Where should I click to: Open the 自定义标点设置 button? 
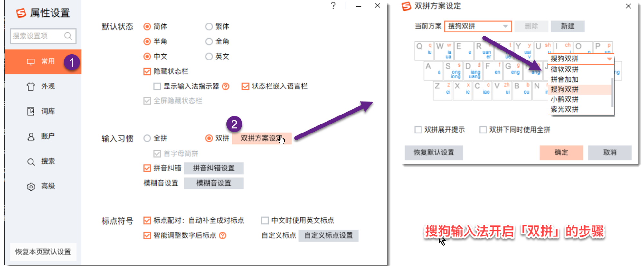click(329, 235)
